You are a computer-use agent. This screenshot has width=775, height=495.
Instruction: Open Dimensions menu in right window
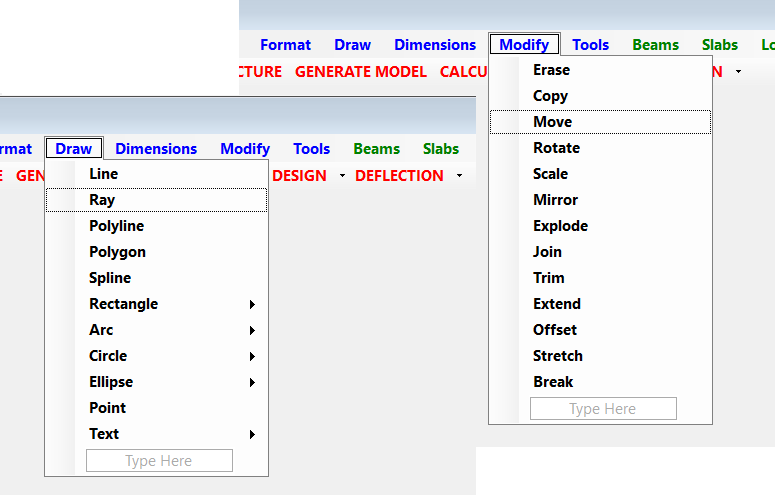pos(435,45)
